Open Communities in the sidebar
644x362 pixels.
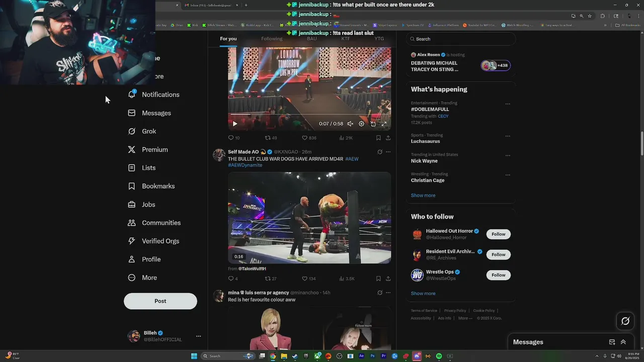tap(154, 223)
